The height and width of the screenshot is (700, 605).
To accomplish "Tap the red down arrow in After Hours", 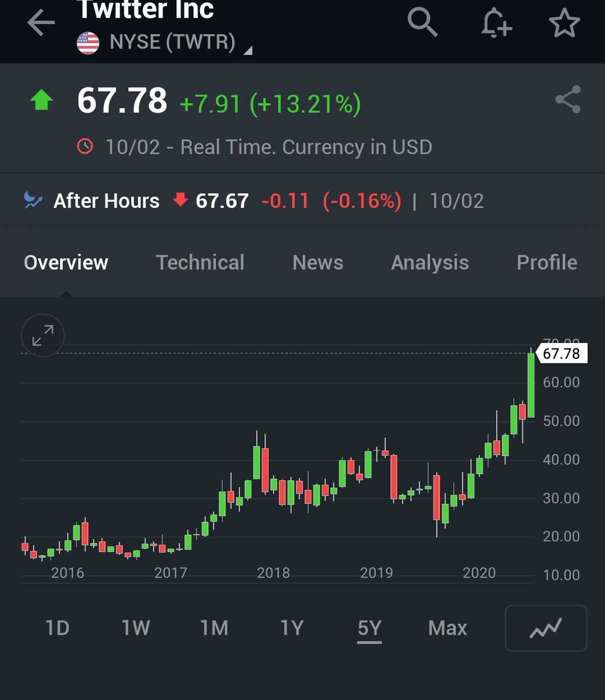I will [180, 200].
